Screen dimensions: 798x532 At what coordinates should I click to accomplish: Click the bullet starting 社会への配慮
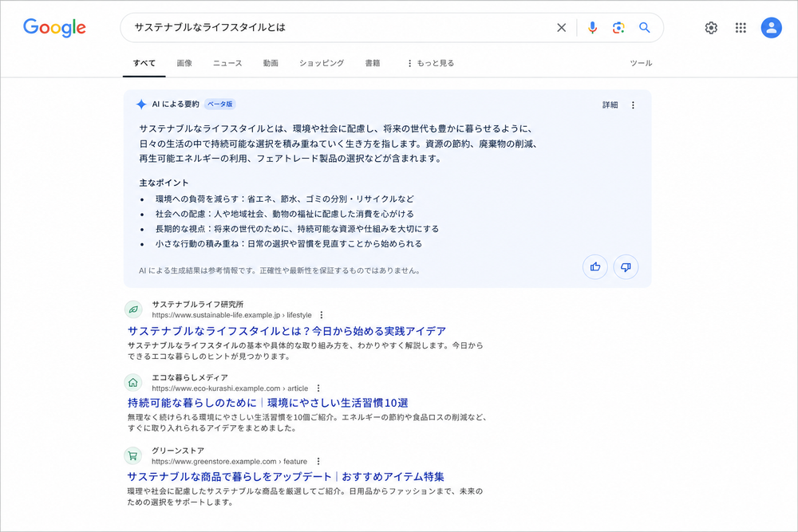(285, 214)
